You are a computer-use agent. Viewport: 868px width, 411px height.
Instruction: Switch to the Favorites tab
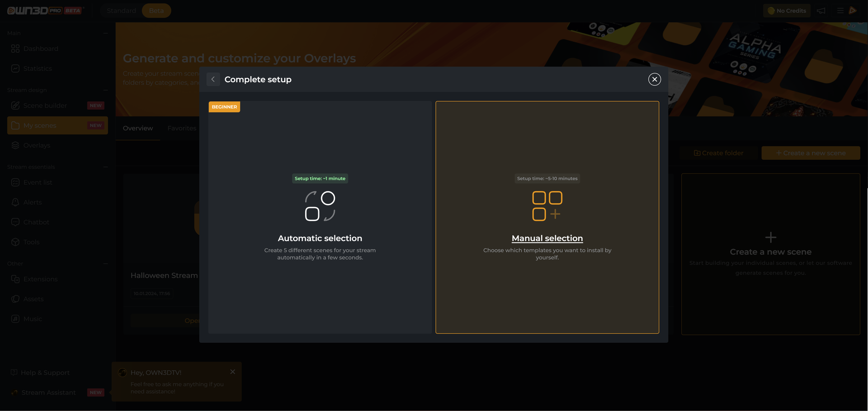point(182,128)
